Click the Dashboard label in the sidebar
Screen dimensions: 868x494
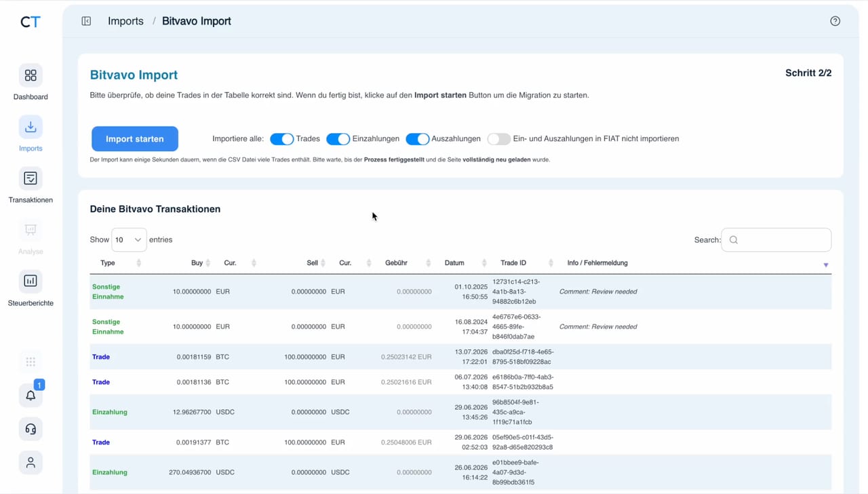click(31, 97)
